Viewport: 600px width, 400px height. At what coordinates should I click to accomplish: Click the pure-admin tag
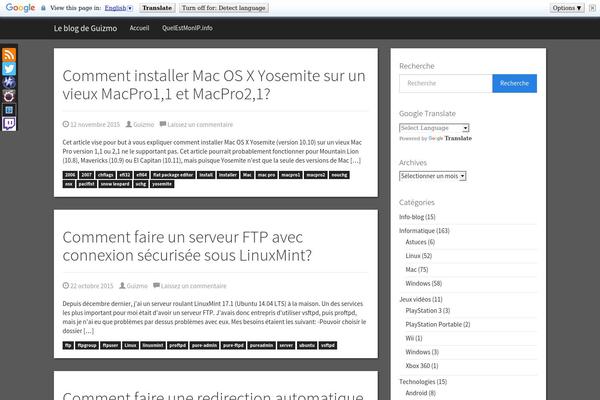(x=204, y=345)
